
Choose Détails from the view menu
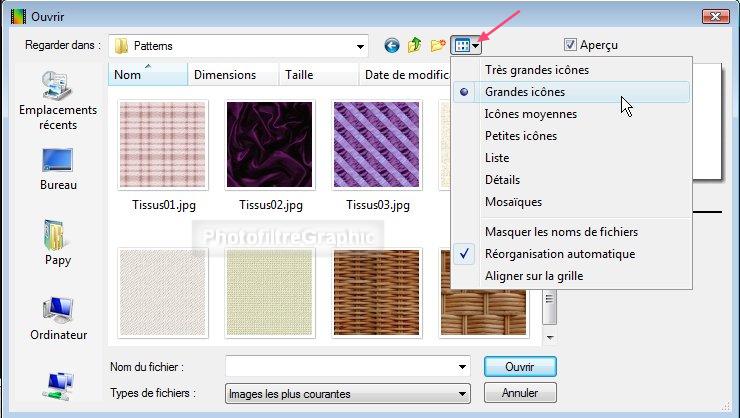502,180
